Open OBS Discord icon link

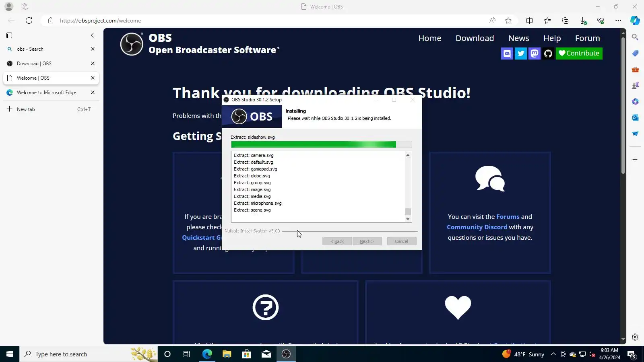pyautogui.click(x=507, y=53)
